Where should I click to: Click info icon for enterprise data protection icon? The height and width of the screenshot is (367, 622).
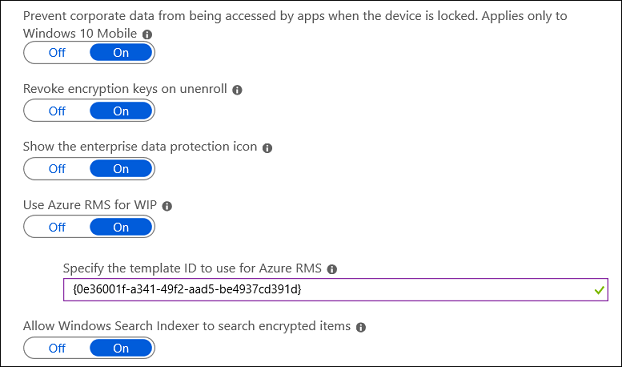(x=267, y=148)
